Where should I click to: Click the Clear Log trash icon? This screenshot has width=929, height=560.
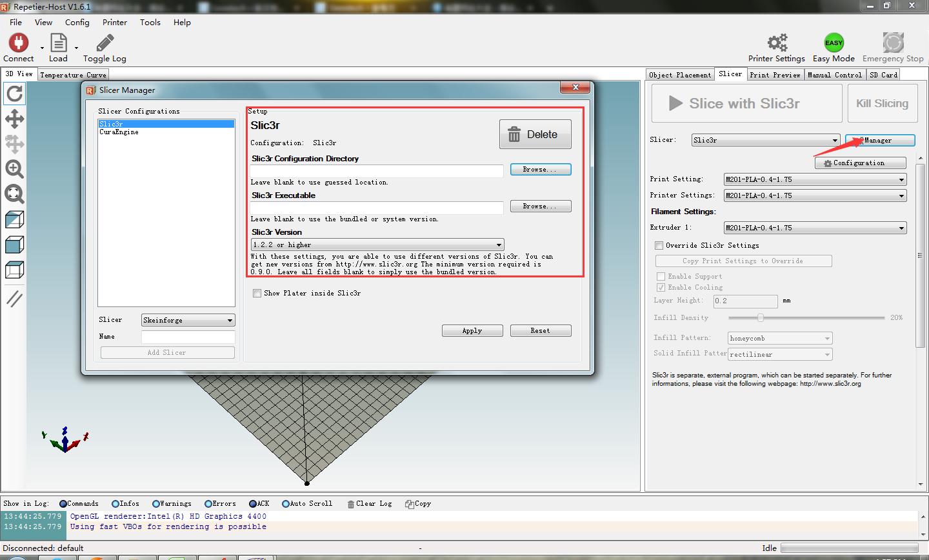coord(351,504)
